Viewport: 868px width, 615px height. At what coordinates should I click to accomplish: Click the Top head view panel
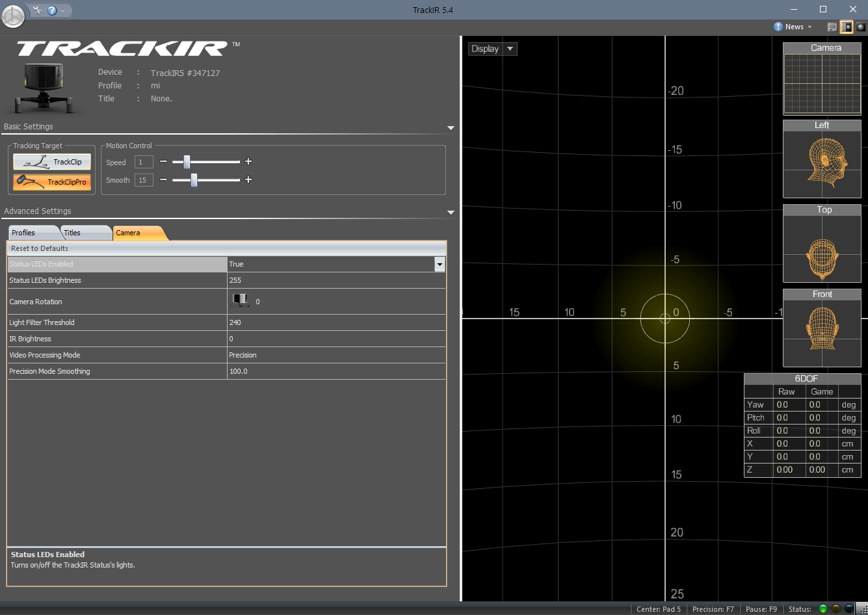[x=822, y=243]
